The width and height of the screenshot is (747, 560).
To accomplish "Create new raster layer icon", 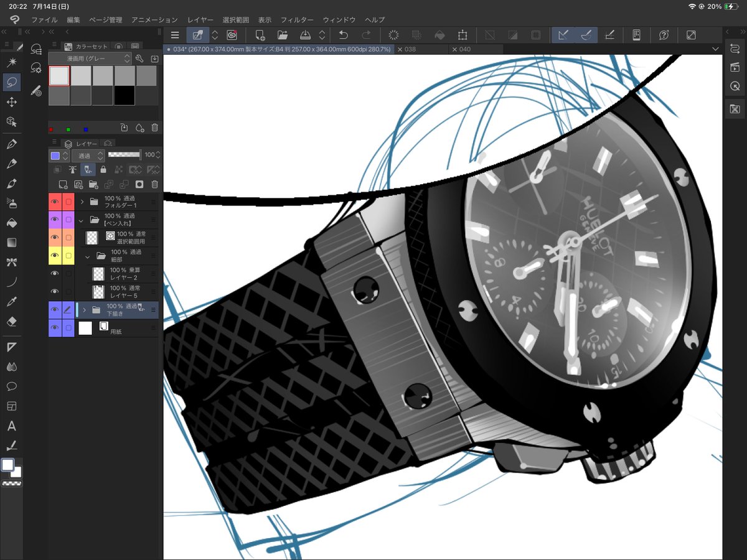I will (x=63, y=184).
